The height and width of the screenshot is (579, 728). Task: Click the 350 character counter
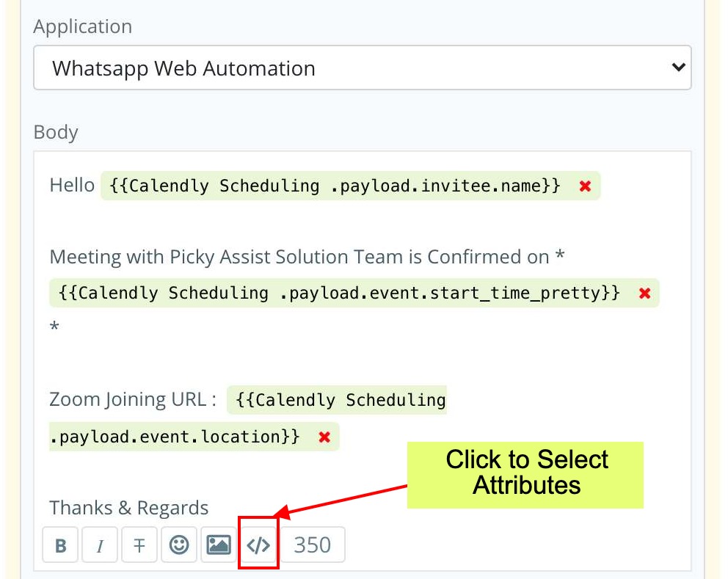313,545
